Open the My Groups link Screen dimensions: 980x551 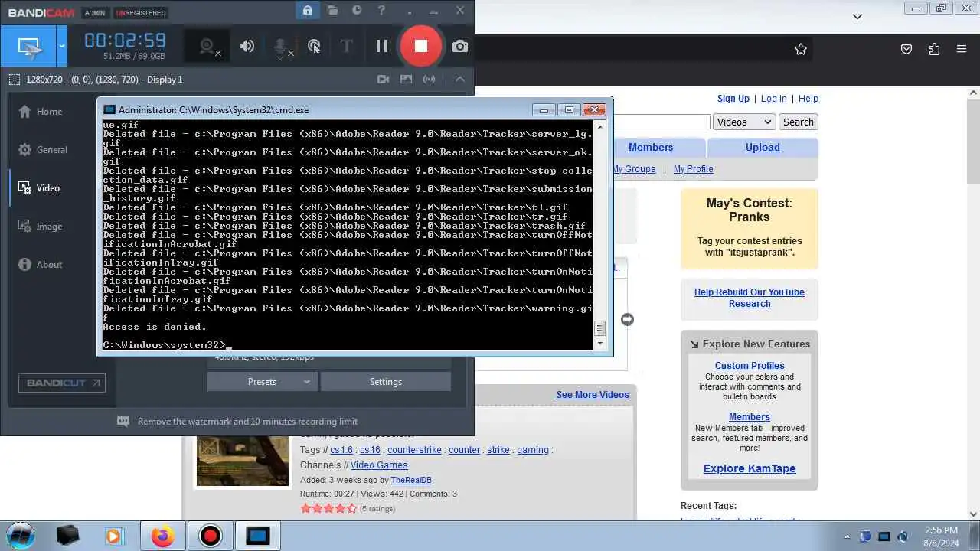point(634,169)
